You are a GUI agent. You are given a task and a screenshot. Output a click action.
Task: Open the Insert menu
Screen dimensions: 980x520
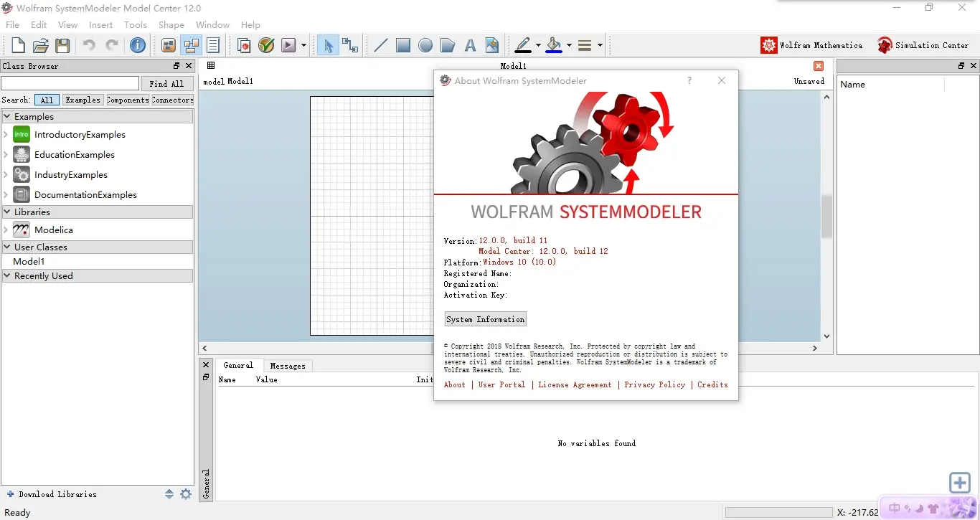101,24
